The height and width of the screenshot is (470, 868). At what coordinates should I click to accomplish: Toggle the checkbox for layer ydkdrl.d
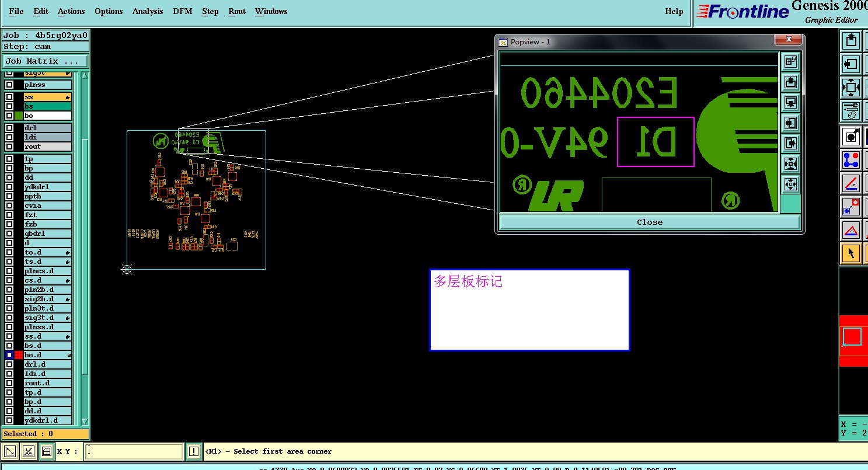point(9,420)
